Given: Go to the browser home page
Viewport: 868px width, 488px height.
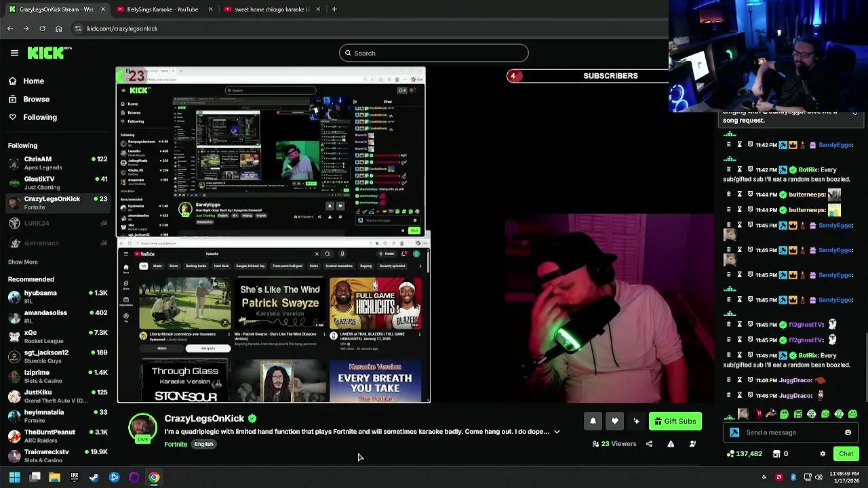Looking at the screenshot, I should point(58,28).
